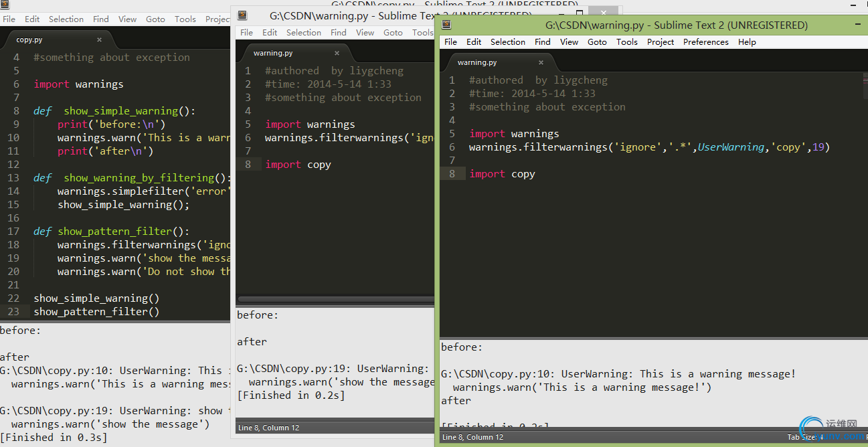This screenshot has width=868, height=447.
Task: Open the View menu in the middle warning.py window
Action: (365, 32)
